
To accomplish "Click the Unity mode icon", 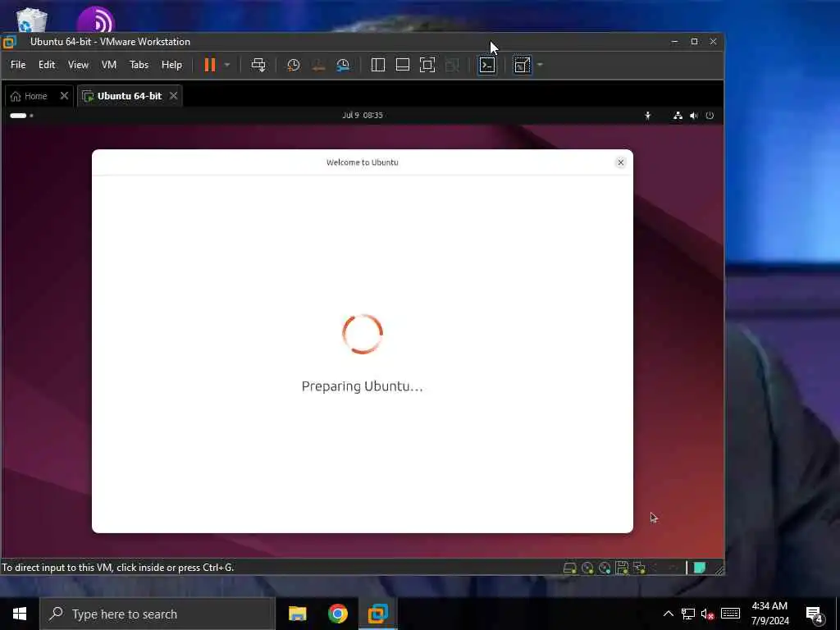I will (452, 65).
